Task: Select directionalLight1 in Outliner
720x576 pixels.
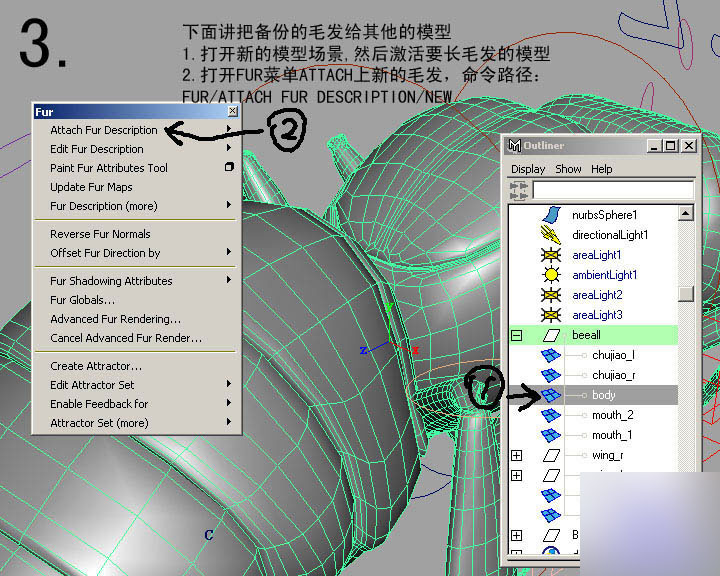Action: click(x=610, y=235)
